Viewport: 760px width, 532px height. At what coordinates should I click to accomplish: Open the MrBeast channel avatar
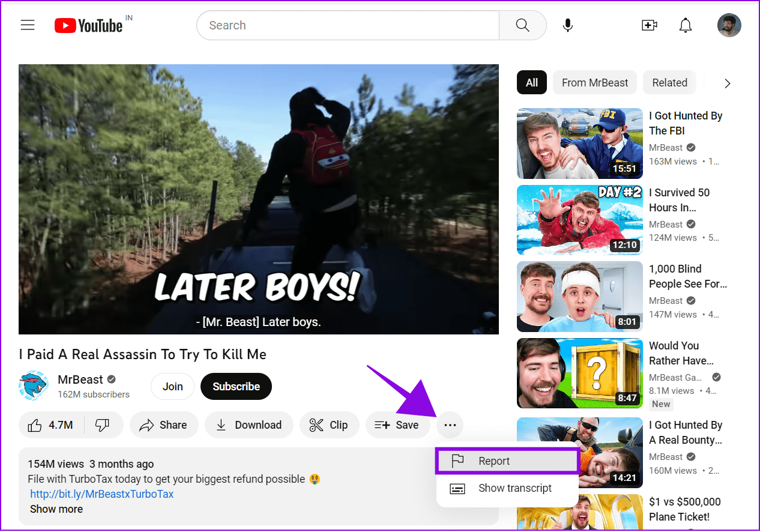[x=33, y=385]
